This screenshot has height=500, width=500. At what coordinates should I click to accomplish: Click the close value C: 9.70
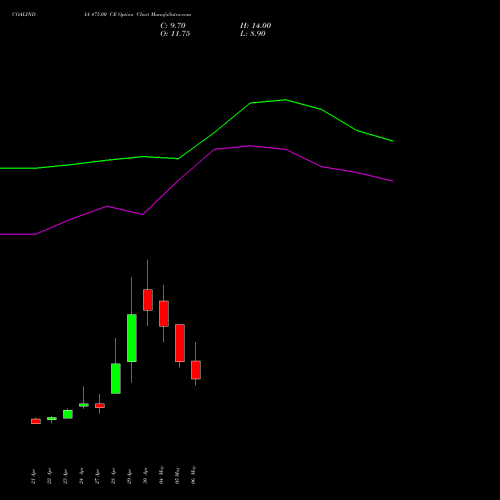173,26
